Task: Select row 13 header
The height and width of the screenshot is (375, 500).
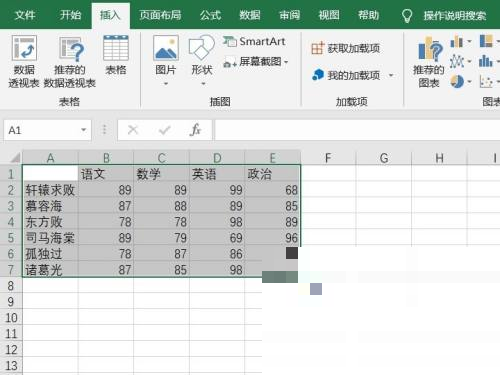Action: 11,366
